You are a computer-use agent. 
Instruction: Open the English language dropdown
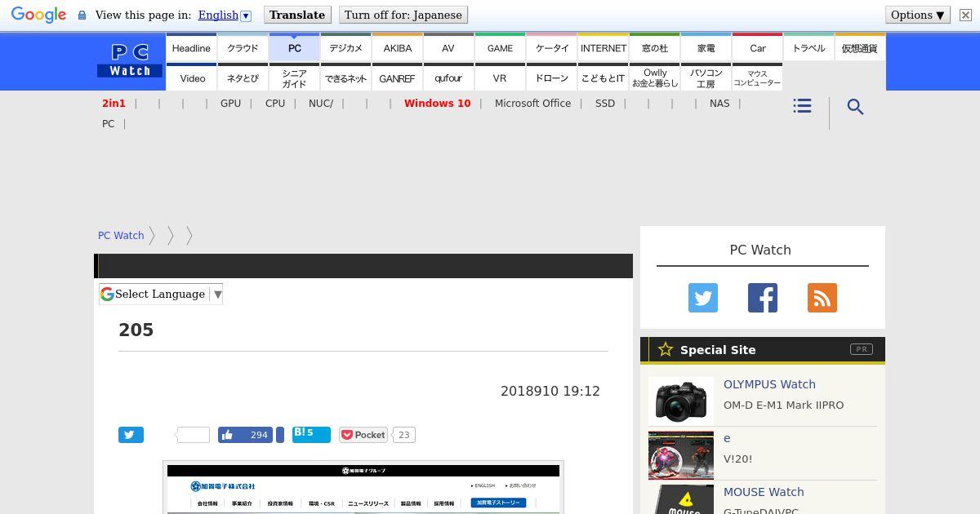pyautogui.click(x=225, y=15)
